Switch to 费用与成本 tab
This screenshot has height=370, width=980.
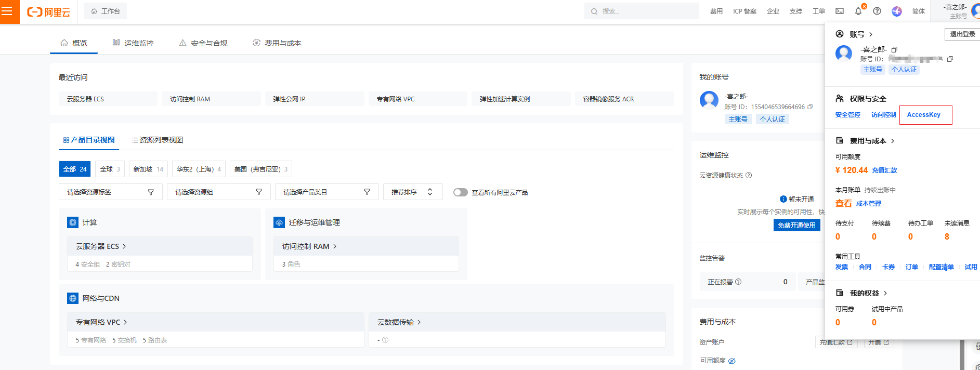pos(277,43)
